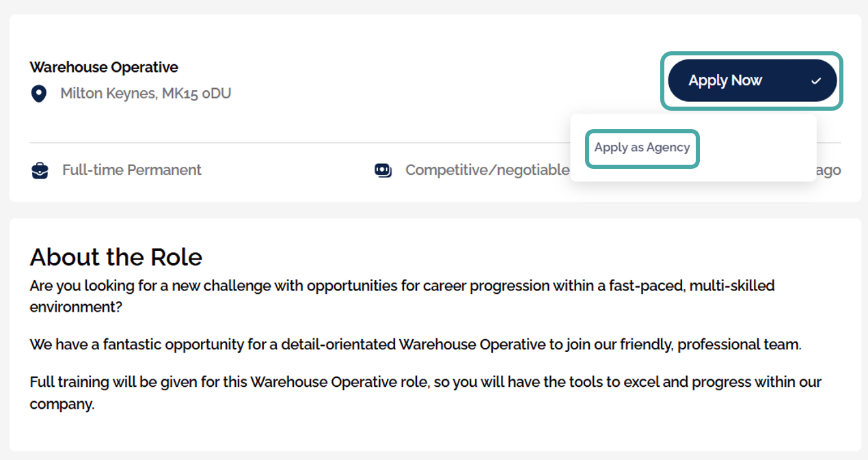Click the briefcase job type icon

coord(40,170)
